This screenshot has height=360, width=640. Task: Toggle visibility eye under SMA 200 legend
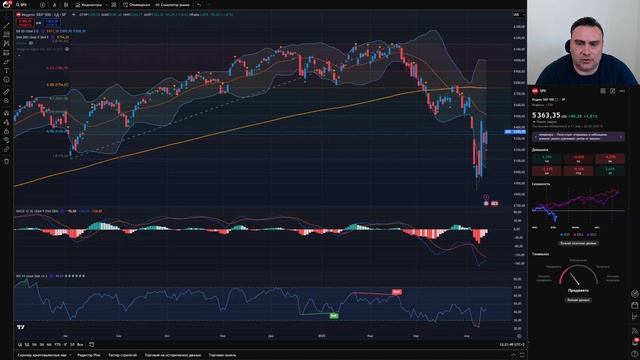(x=31, y=43)
